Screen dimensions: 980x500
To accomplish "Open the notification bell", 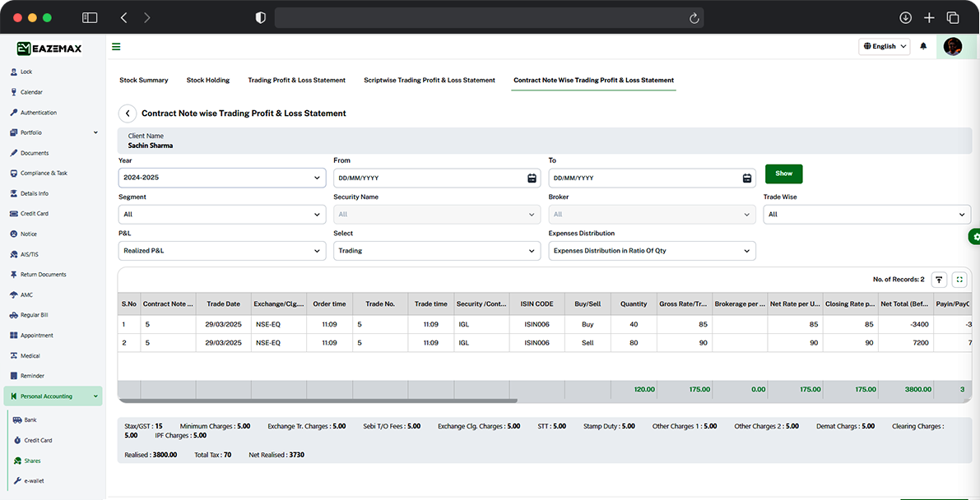I will coord(923,46).
